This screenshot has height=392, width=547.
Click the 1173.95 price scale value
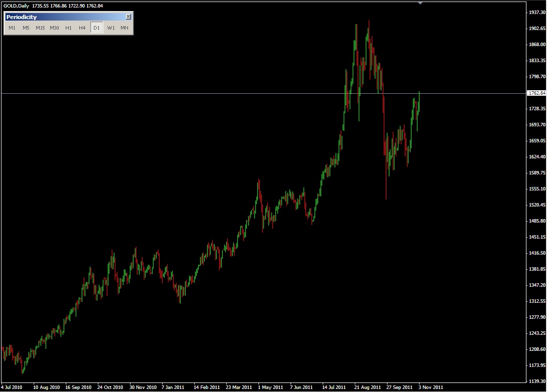(x=537, y=365)
